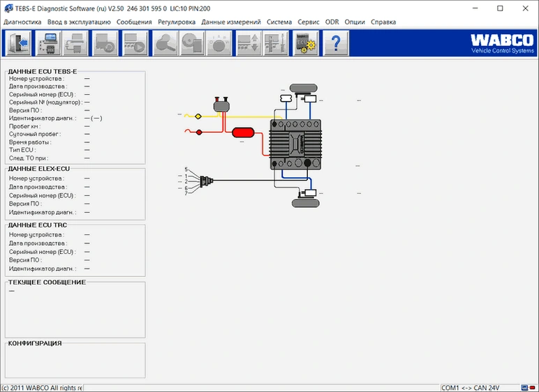Open the Ввод в эксплуатацию menu
The image size is (539, 392).
(79, 22)
